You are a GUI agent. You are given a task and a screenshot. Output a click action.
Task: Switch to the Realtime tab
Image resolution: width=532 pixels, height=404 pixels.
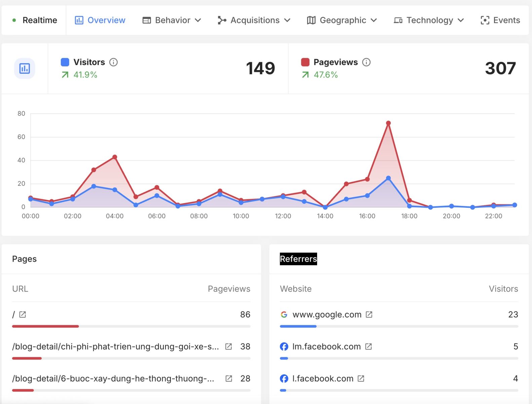pyautogui.click(x=35, y=20)
